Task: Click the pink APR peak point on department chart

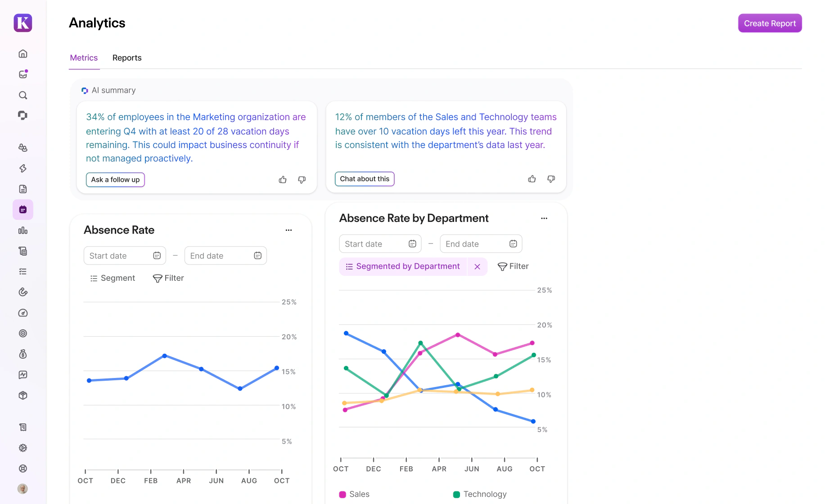Action: point(458,335)
